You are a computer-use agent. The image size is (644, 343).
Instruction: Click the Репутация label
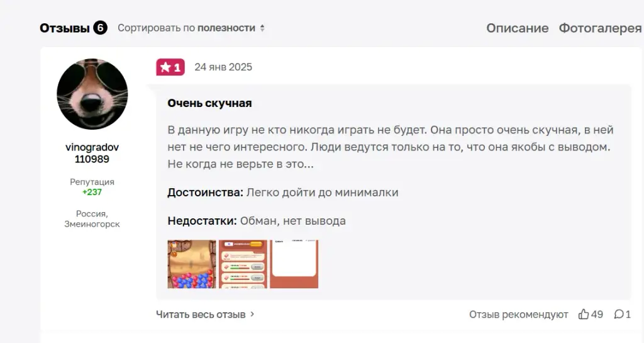92,181
